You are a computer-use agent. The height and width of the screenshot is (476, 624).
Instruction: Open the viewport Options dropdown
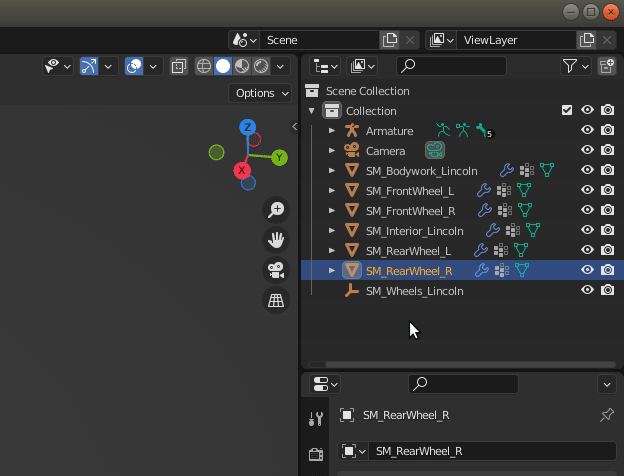click(x=263, y=93)
